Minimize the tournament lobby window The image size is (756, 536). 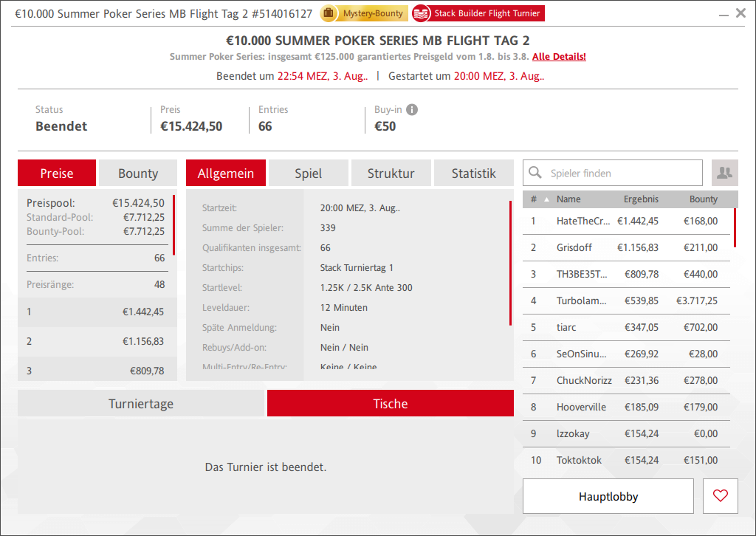pos(721,13)
